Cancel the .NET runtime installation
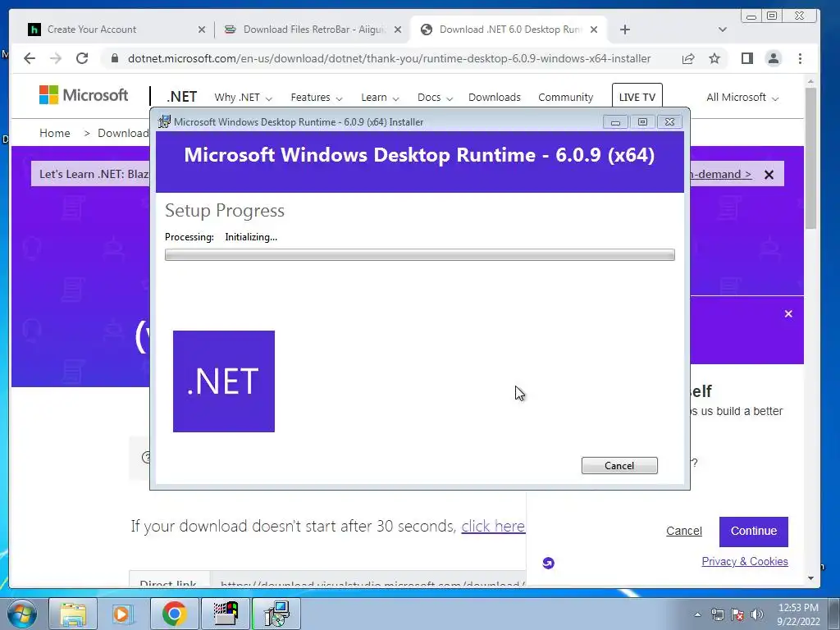 click(619, 466)
